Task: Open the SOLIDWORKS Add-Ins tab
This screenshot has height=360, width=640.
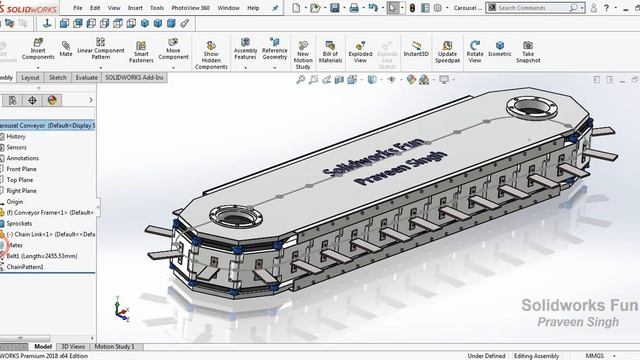Action: 134,78
